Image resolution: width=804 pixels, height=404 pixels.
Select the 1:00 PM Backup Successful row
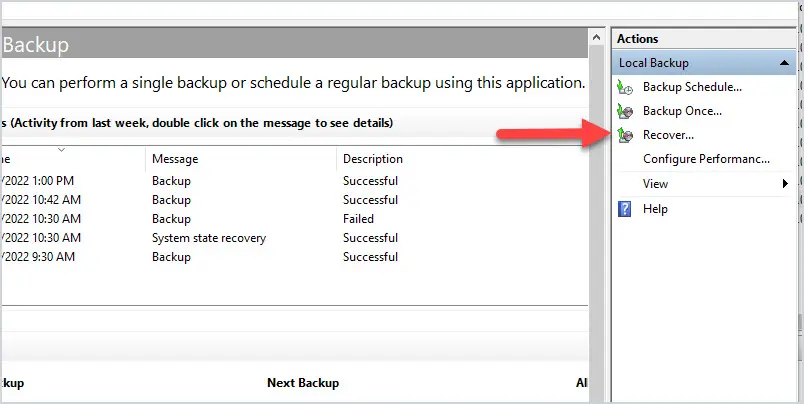pyautogui.click(x=294, y=181)
